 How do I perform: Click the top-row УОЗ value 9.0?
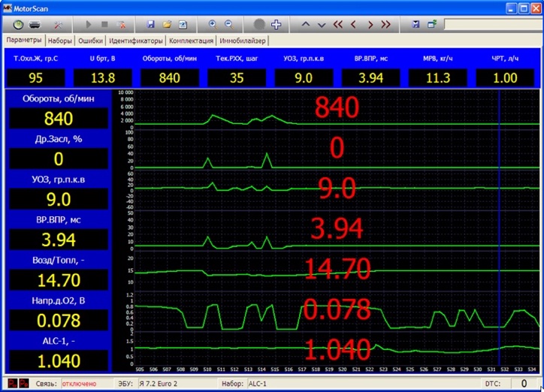tap(304, 77)
